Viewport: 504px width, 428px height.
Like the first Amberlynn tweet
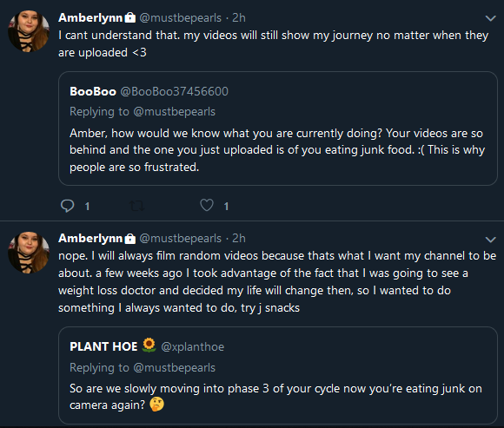tap(207, 205)
